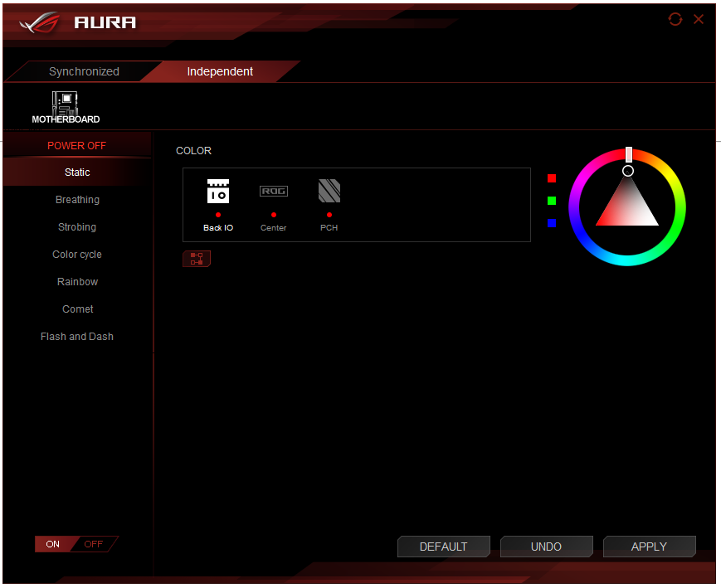Image resolution: width=721 pixels, height=588 pixels.
Task: Pick the green preset color swatch
Action: pyautogui.click(x=552, y=201)
